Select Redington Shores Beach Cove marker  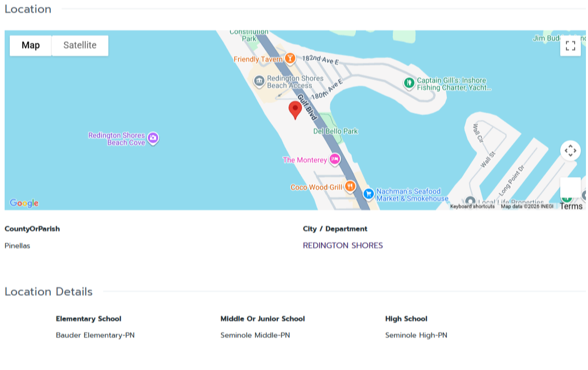(153, 138)
